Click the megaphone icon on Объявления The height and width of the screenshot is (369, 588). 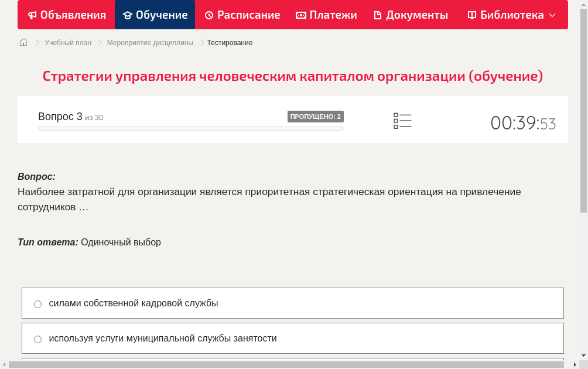pos(32,15)
